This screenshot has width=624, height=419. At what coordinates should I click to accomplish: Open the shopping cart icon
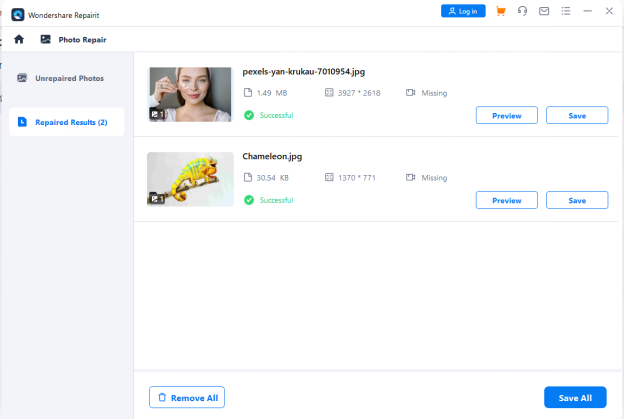pos(501,11)
